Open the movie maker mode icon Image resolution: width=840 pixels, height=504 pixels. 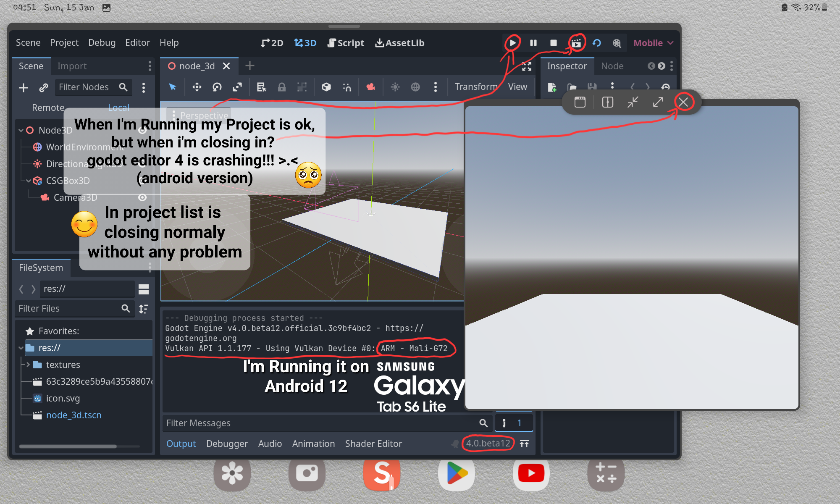click(x=617, y=43)
